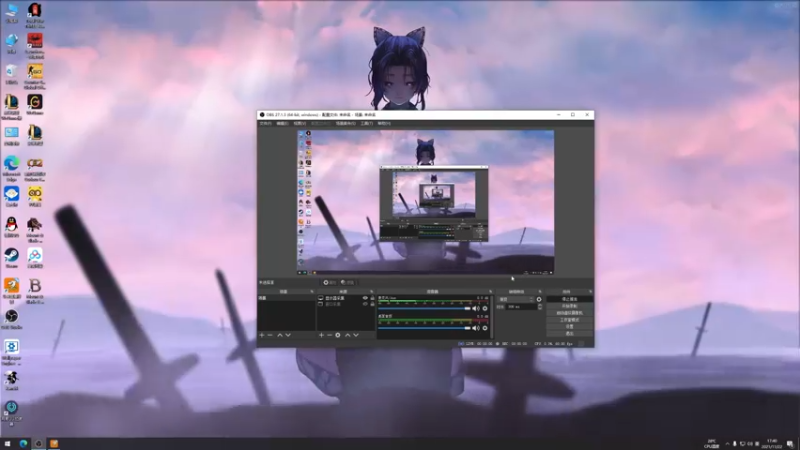Open the Profile menu in OBS
Screen dimensions: 800x450
[x=320, y=123]
